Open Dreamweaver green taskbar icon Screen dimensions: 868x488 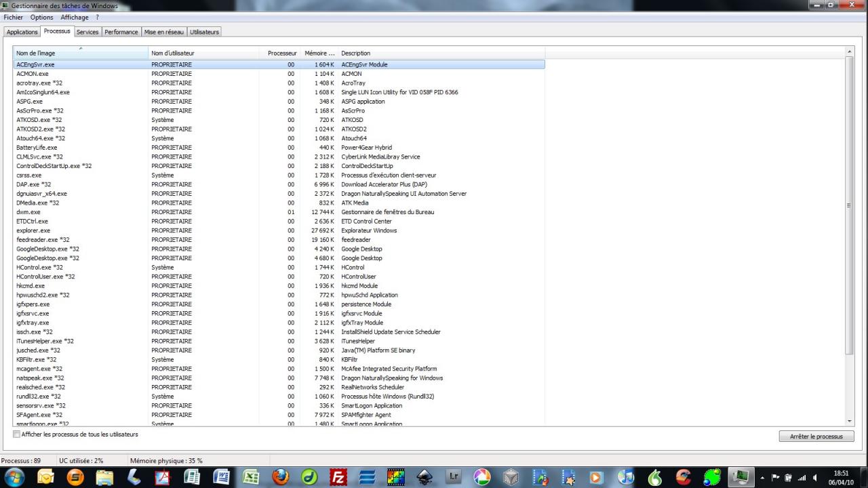(309, 477)
